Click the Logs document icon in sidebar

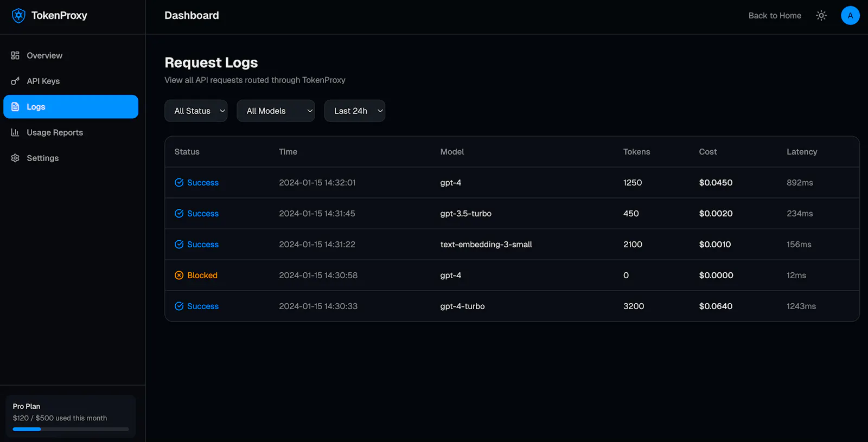[15, 107]
